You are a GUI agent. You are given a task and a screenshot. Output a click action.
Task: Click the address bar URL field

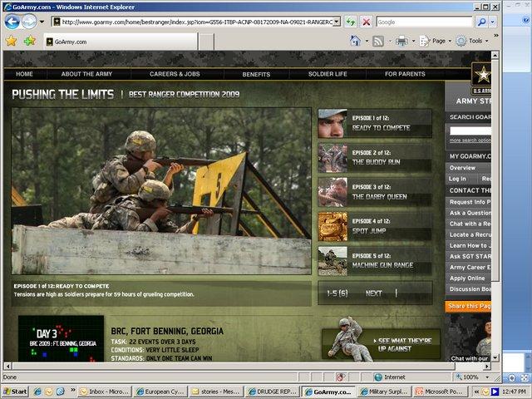(x=192, y=22)
